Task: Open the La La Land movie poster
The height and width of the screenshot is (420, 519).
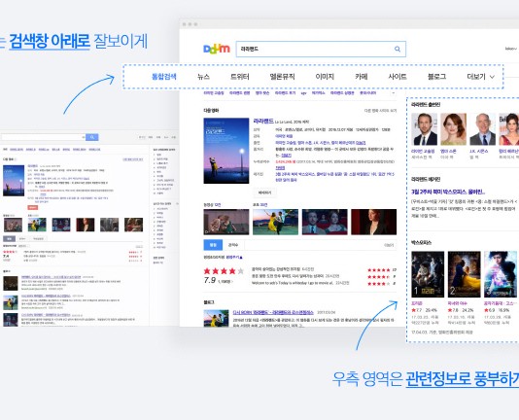Action: (x=226, y=151)
